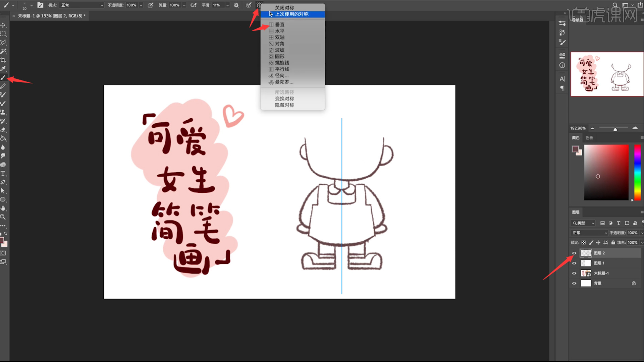Switch to the 色板 swatches tab
644x362 pixels.
[589, 138]
